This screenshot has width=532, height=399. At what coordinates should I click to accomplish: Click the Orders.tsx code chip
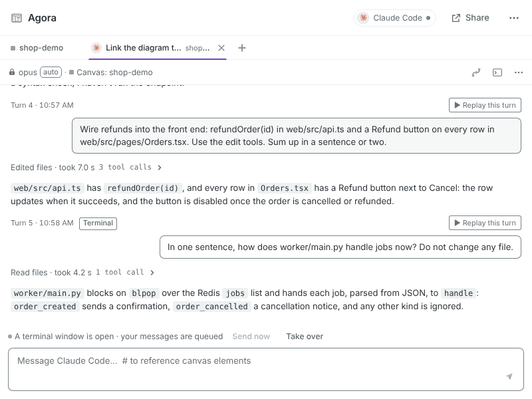pyautogui.click(x=285, y=188)
